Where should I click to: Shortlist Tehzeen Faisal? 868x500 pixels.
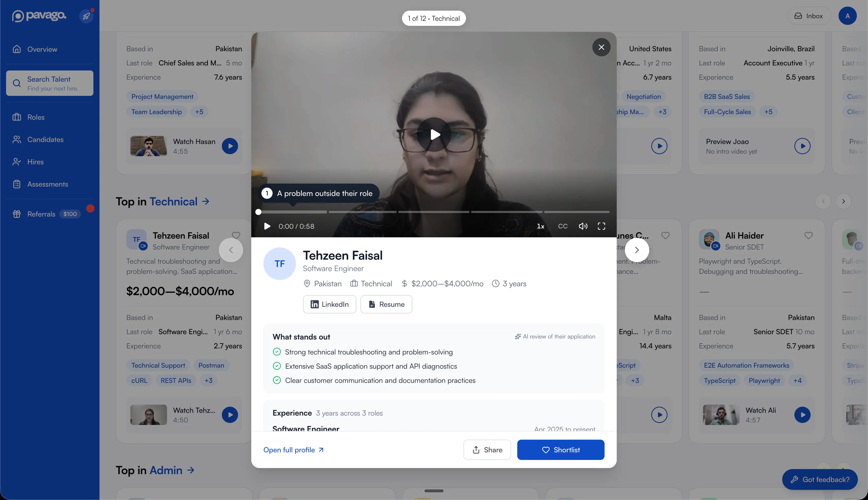point(561,450)
